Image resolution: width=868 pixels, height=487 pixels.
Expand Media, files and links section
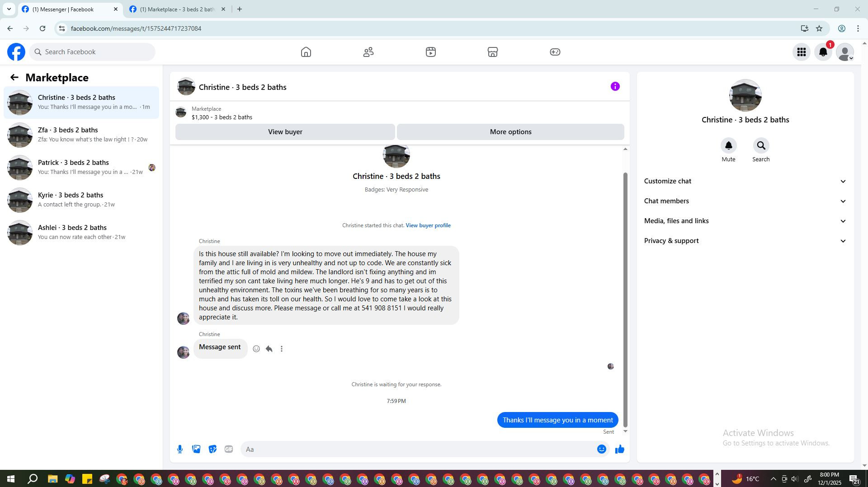(745, 221)
